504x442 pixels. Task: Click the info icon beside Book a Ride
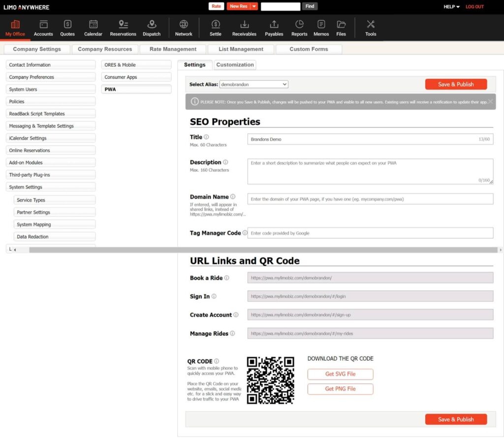pyautogui.click(x=226, y=278)
